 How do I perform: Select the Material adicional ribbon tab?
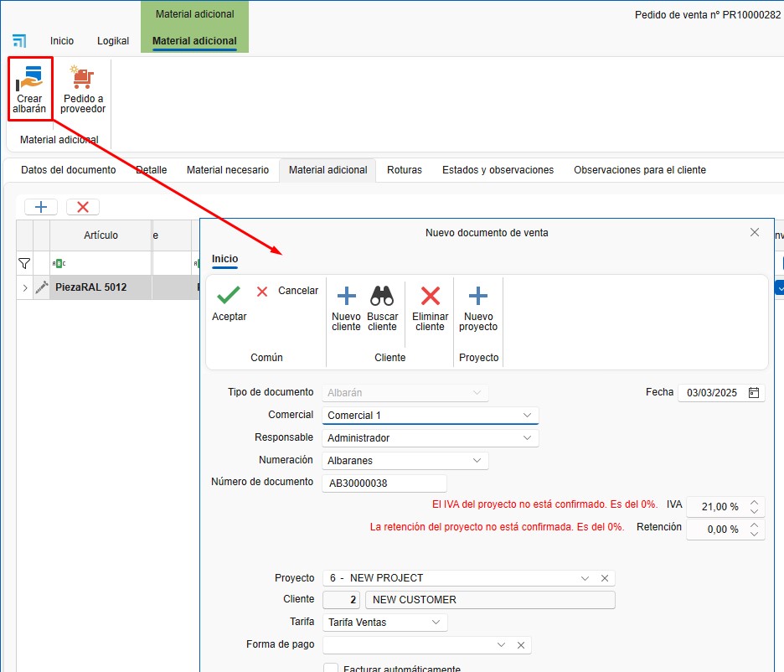[194, 41]
